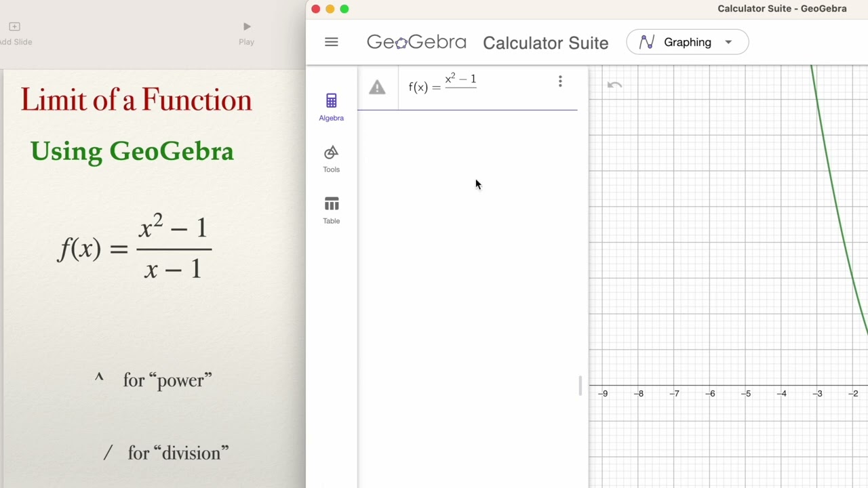The image size is (868, 488).
Task: Click the 'Limit of a Function' slide title
Action: [x=136, y=100]
